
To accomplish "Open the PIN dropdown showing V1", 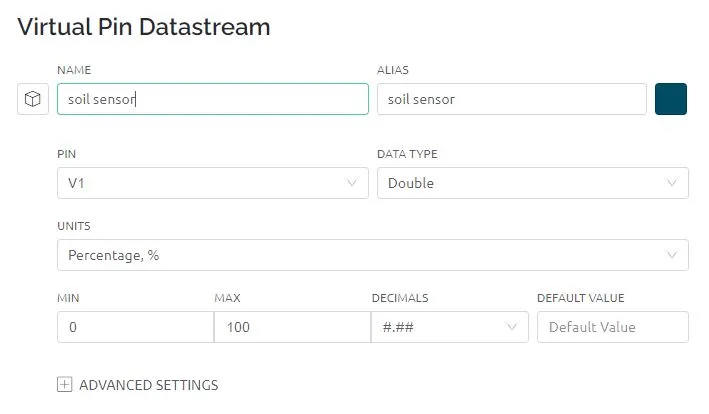I will pyautogui.click(x=213, y=183).
